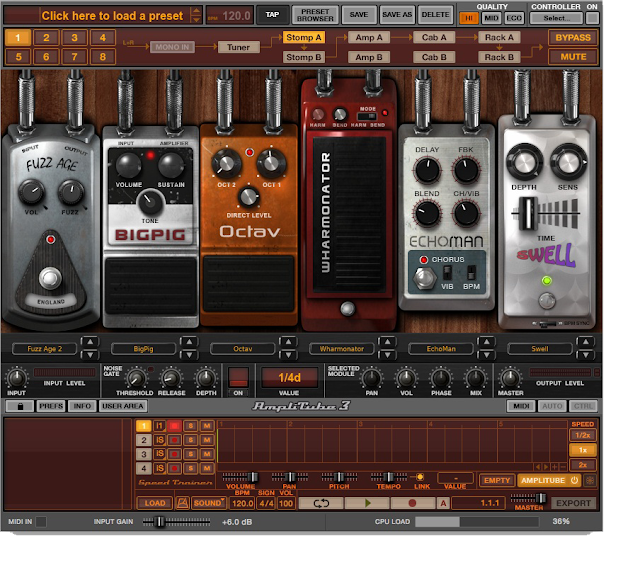This screenshot has height=565, width=640.
Task: Click up arrow next to Octav slot
Action: (288, 342)
